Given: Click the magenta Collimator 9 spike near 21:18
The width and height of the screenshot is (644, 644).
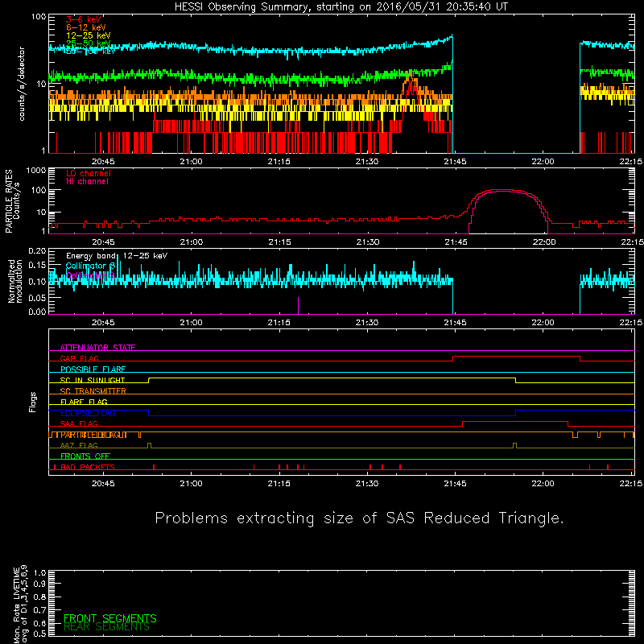Looking at the screenshot, I should [298, 306].
